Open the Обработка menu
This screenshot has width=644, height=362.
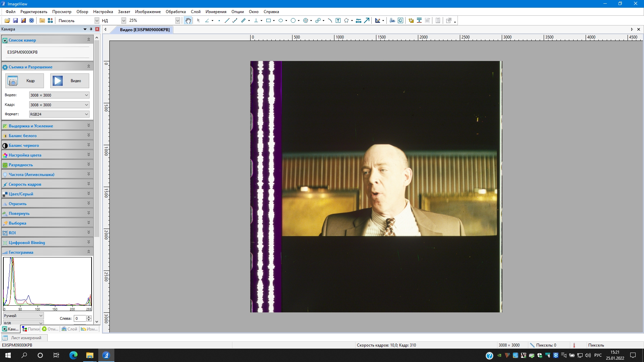175,12
